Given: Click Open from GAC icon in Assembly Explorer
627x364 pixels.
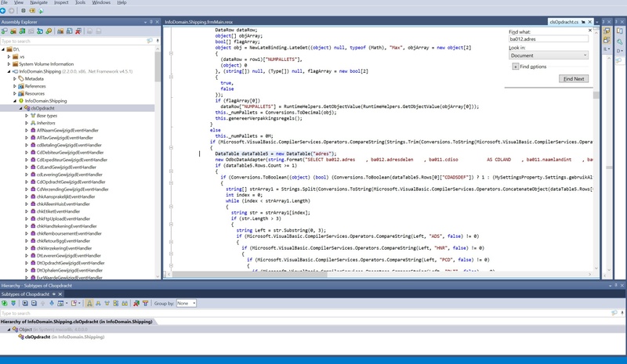Looking at the screenshot, I should click(22, 31).
